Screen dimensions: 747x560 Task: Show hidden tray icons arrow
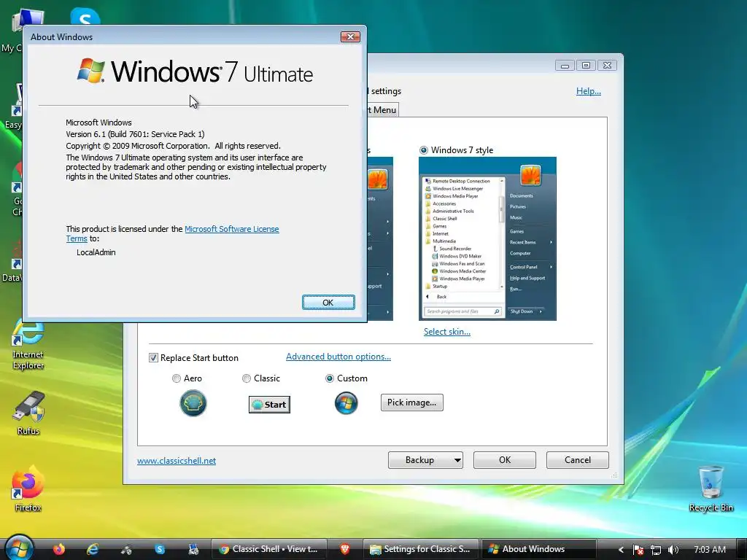(x=621, y=550)
